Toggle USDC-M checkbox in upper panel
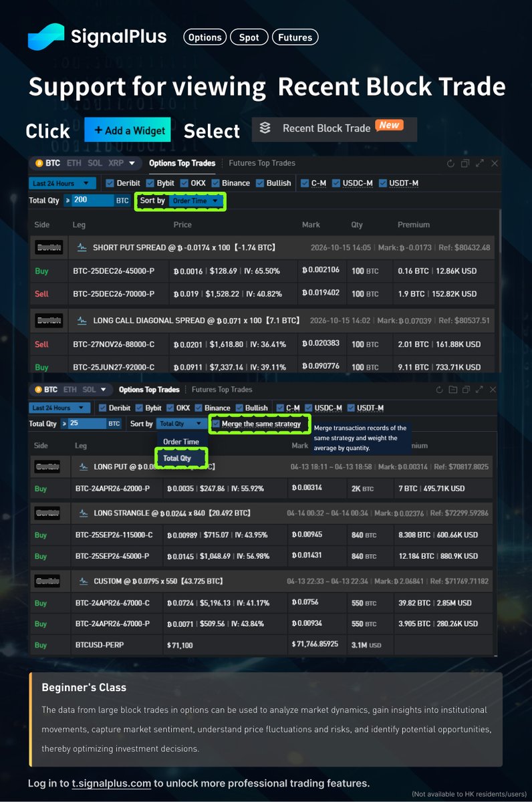 [336, 183]
